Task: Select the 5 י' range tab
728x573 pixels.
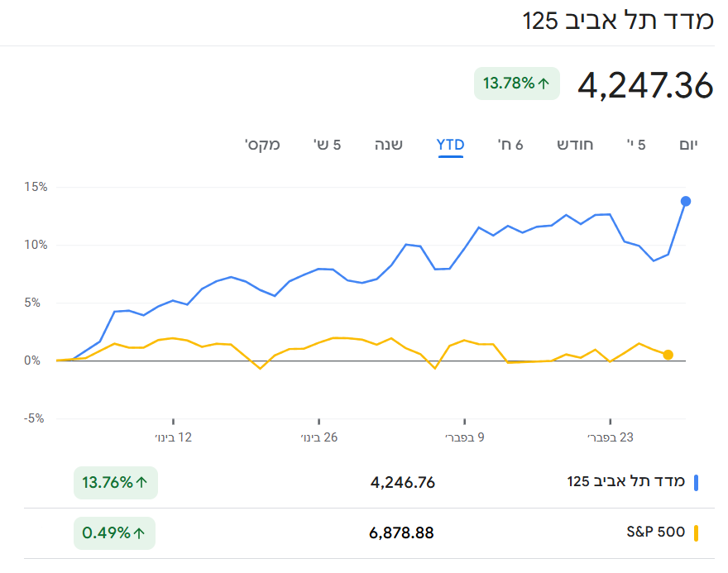Action: [x=636, y=145]
